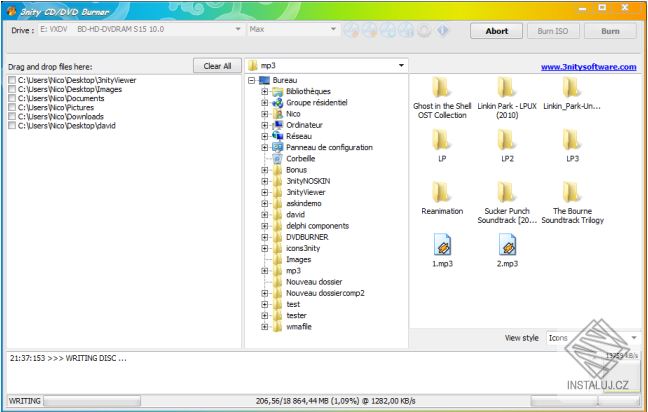Select the LP folder icon

(442, 140)
